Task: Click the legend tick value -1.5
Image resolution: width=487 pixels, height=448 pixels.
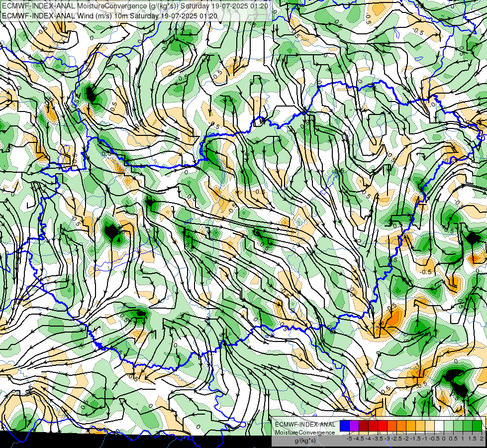Action: click(x=415, y=439)
